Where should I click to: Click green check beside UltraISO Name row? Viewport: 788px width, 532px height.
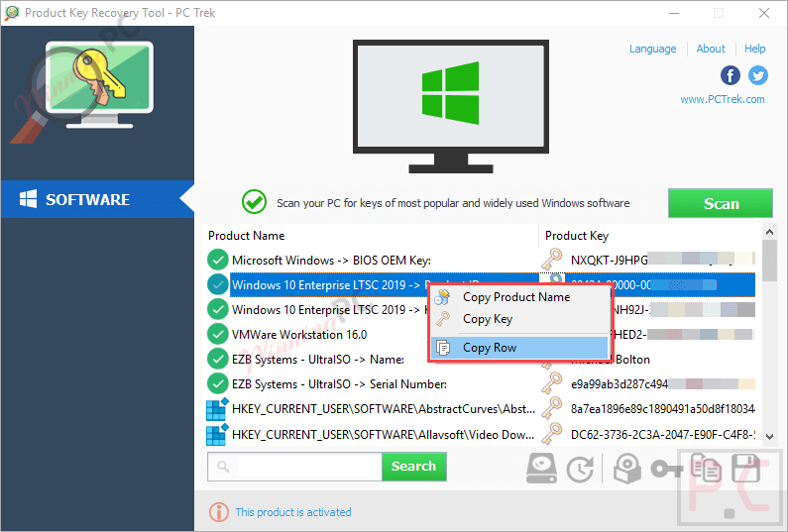click(x=218, y=359)
